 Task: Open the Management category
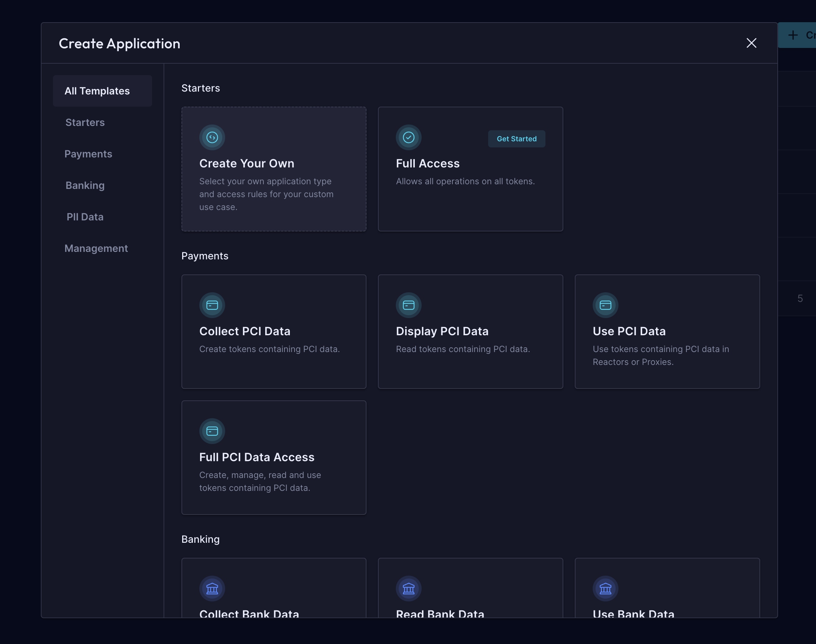(96, 248)
